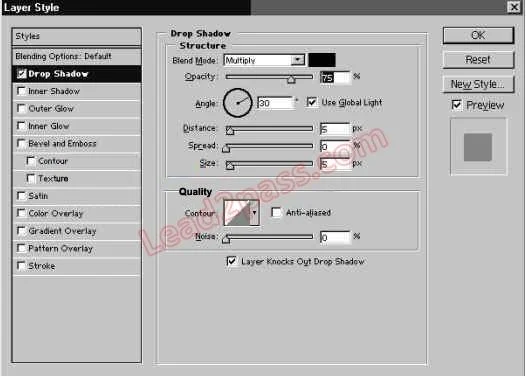The height and width of the screenshot is (377, 526).
Task: Enable the Color Overlay checkbox
Action: click(21, 213)
